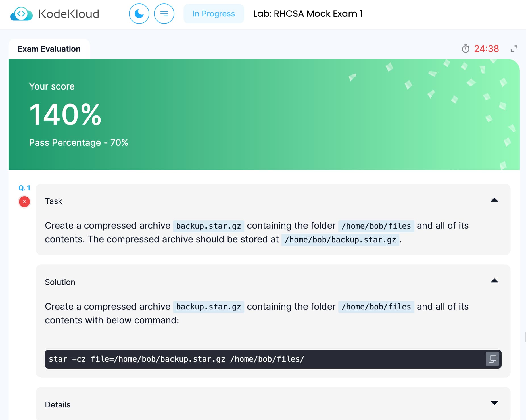The width and height of the screenshot is (526, 420).
Task: Click /home/bob/files path in Solution text
Action: [376, 307]
